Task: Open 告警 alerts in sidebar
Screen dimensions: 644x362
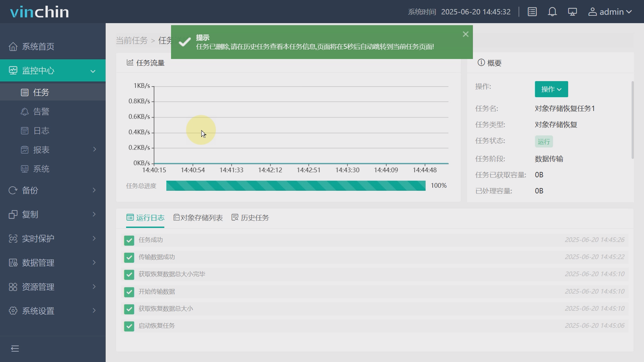Action: [x=41, y=112]
